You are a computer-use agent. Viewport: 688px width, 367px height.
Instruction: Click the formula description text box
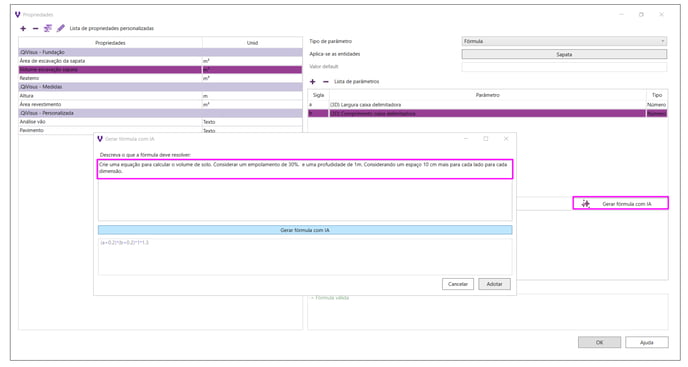point(305,190)
